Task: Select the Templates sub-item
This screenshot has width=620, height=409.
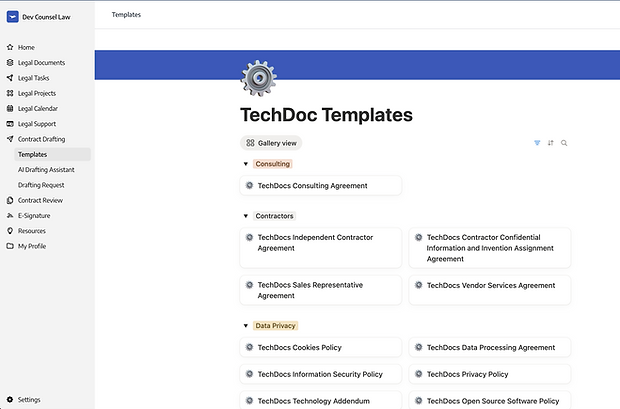Action: pos(52,154)
